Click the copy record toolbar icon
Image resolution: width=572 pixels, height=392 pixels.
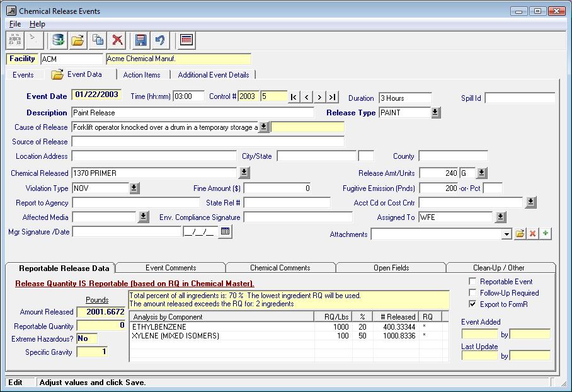(x=98, y=40)
